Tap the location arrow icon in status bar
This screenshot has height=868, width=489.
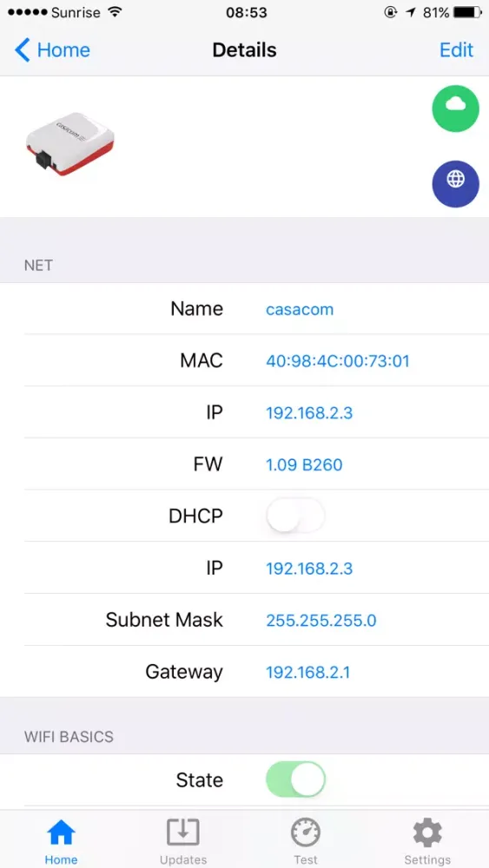click(x=410, y=12)
